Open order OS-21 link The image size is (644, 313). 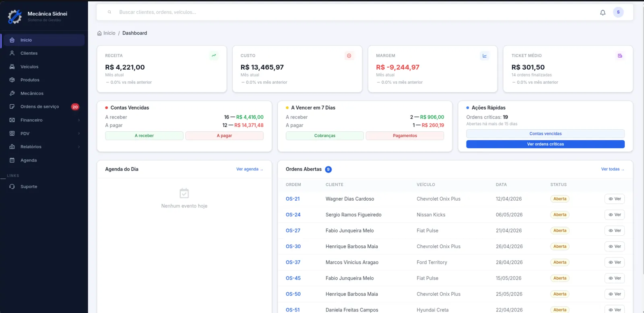(293, 199)
